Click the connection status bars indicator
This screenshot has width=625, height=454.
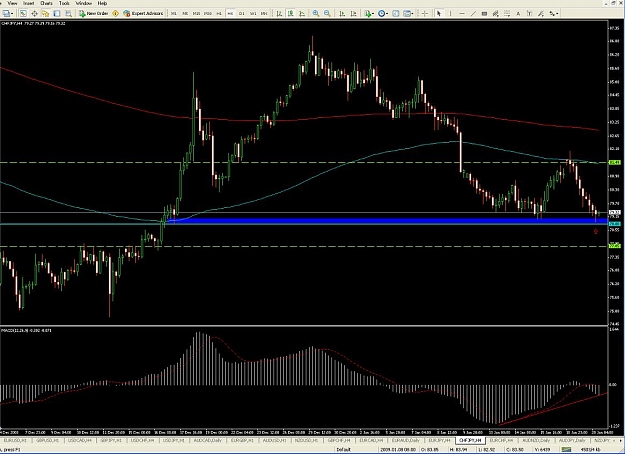(x=566, y=450)
